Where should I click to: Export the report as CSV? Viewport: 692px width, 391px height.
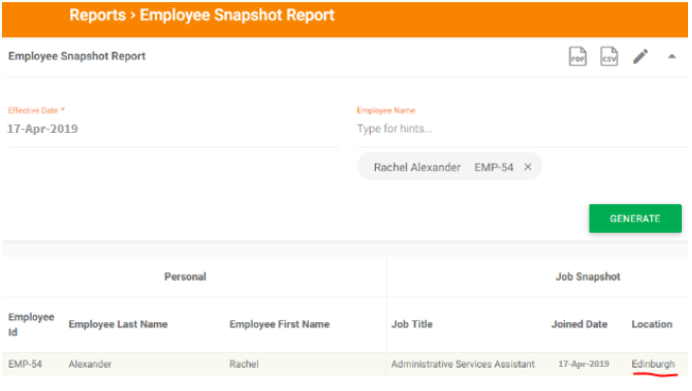coord(609,56)
